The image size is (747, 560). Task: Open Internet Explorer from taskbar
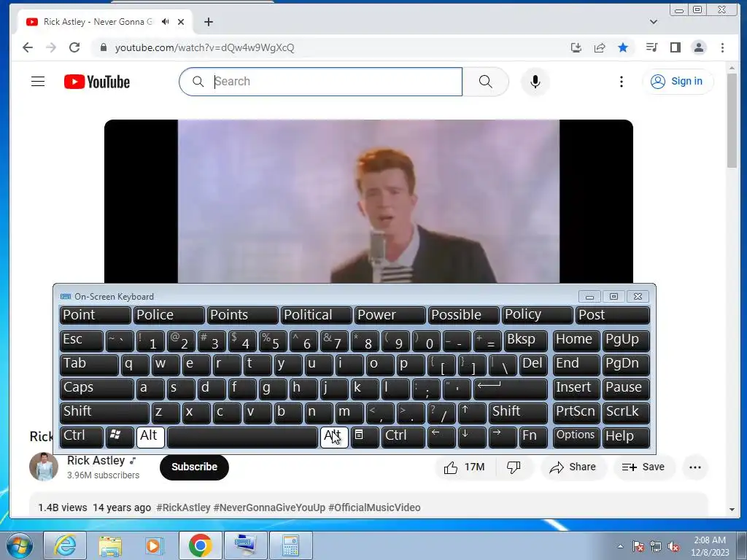coord(65,545)
